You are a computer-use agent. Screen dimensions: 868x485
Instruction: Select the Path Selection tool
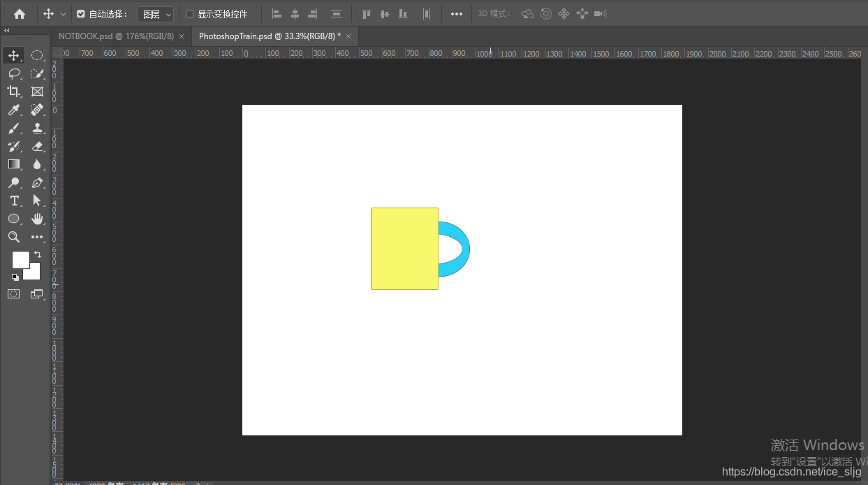[38, 201]
